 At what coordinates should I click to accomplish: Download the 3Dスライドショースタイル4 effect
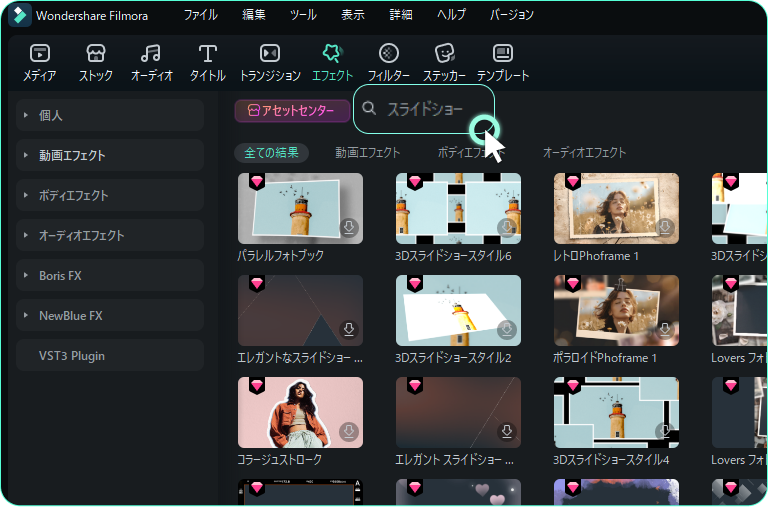point(665,432)
